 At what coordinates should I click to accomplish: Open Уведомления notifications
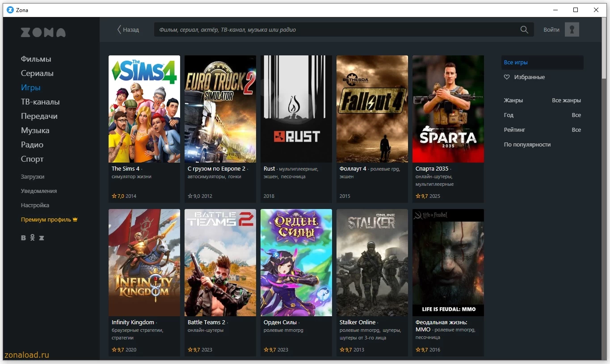[39, 191]
